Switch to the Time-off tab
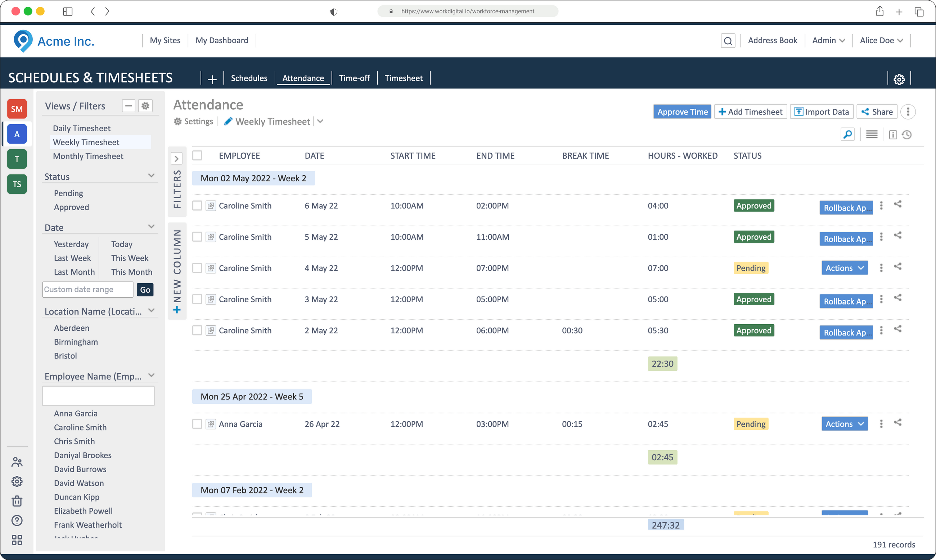The image size is (936, 560). coord(354,78)
